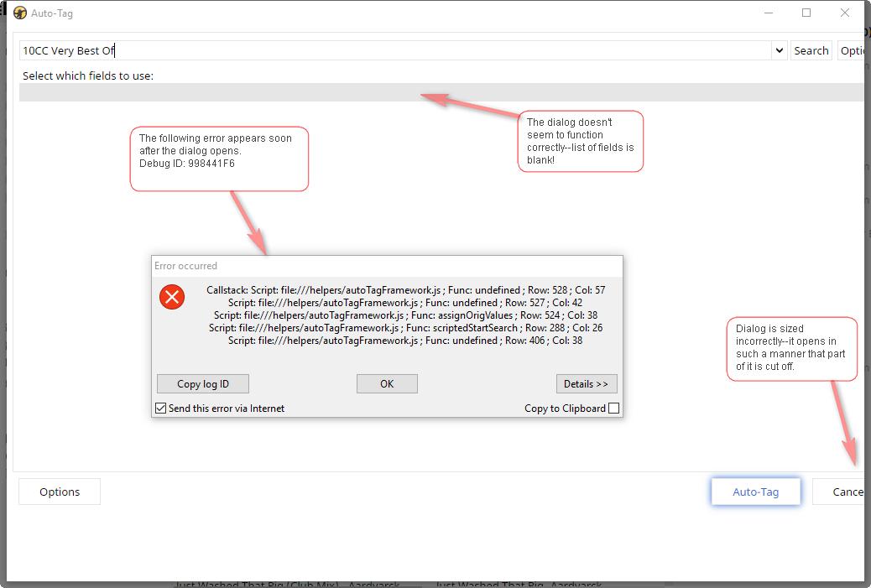Click the Auto-Tag app icon in title bar
871x588 pixels.
20,13
